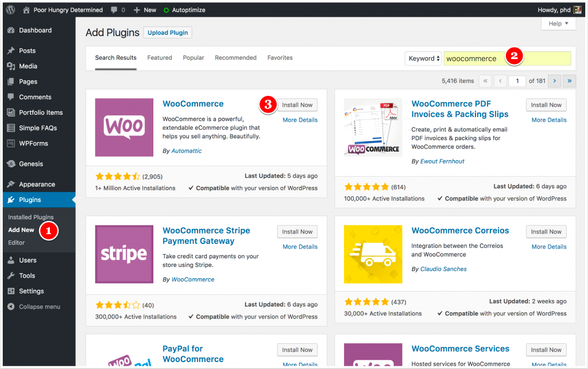Switch to the Featured plugins tab
Screen dimensions: 588x369
pyautogui.click(x=160, y=57)
